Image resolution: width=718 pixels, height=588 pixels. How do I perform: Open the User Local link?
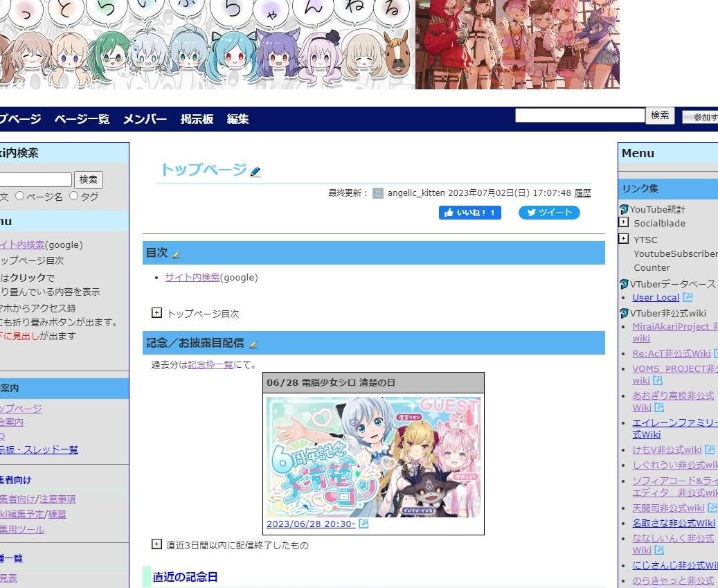point(656,298)
